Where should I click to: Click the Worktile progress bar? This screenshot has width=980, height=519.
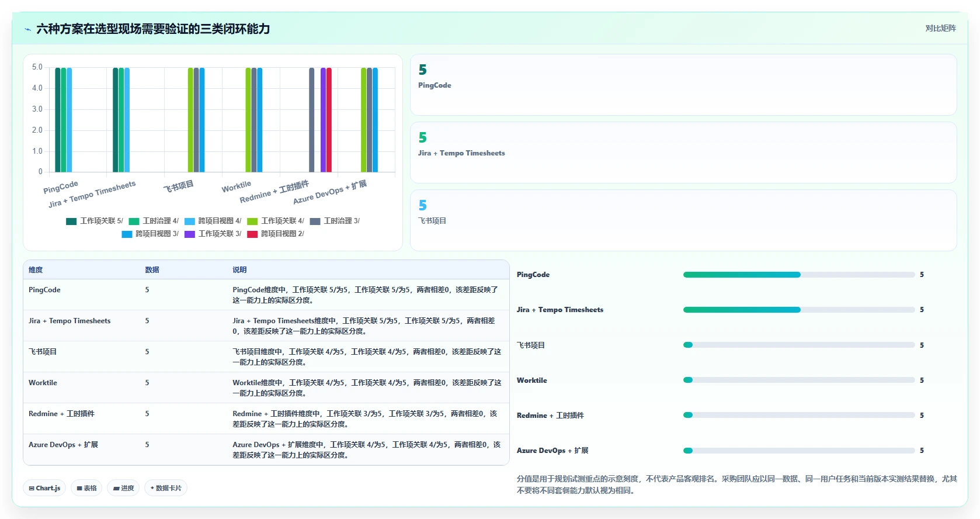click(x=799, y=380)
